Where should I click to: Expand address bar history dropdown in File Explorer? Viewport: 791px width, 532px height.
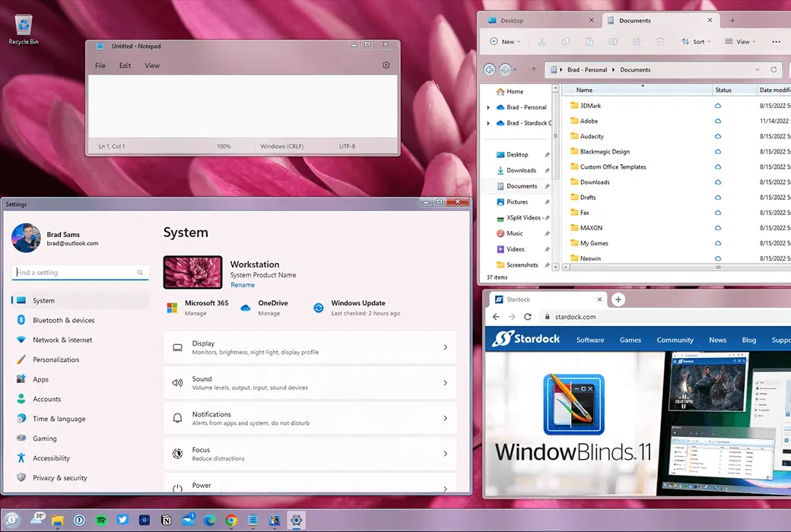pos(758,70)
